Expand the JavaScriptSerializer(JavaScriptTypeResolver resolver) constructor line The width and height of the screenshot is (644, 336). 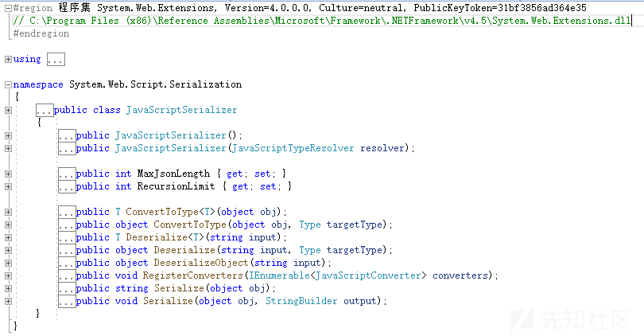pyautogui.click(x=8, y=148)
